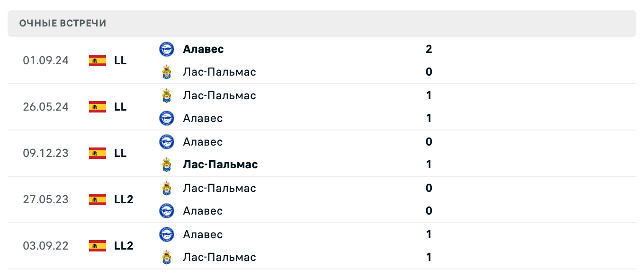Click Spain flag beside 03.09.22 match
Screen dimensions: 644x277
click(x=98, y=246)
